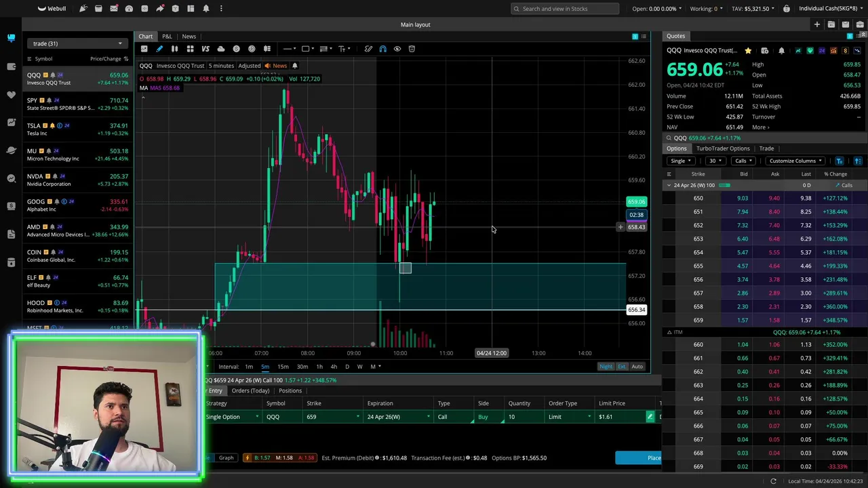Viewport: 868px width, 488px height.
Task: Click the Quantity field showing 10
Action: pos(526,417)
